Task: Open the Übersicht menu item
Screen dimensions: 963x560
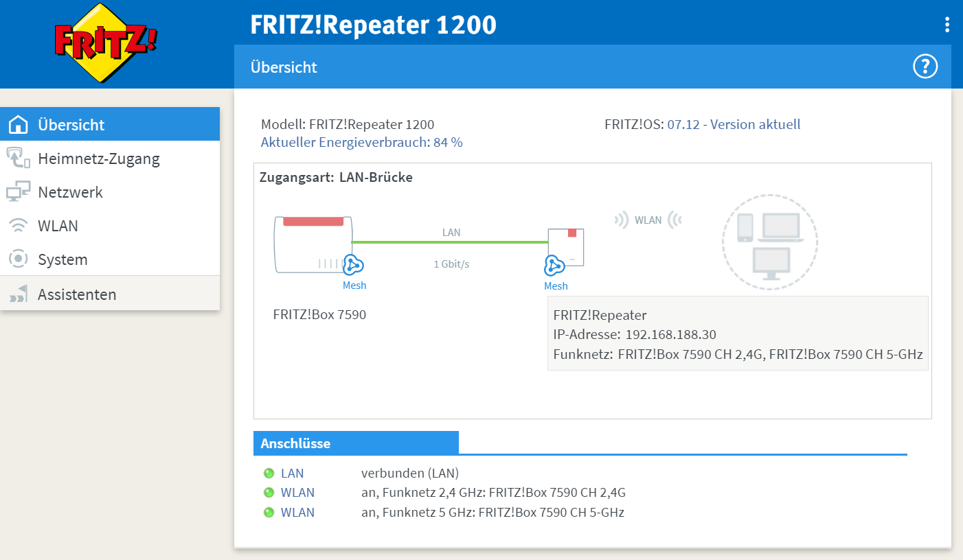Action: tap(110, 125)
